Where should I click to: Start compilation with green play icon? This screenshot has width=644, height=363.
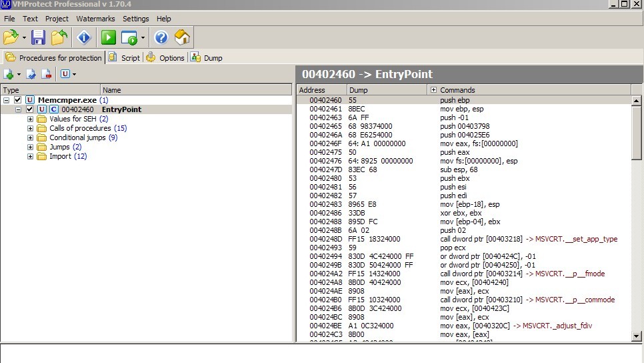click(x=109, y=37)
